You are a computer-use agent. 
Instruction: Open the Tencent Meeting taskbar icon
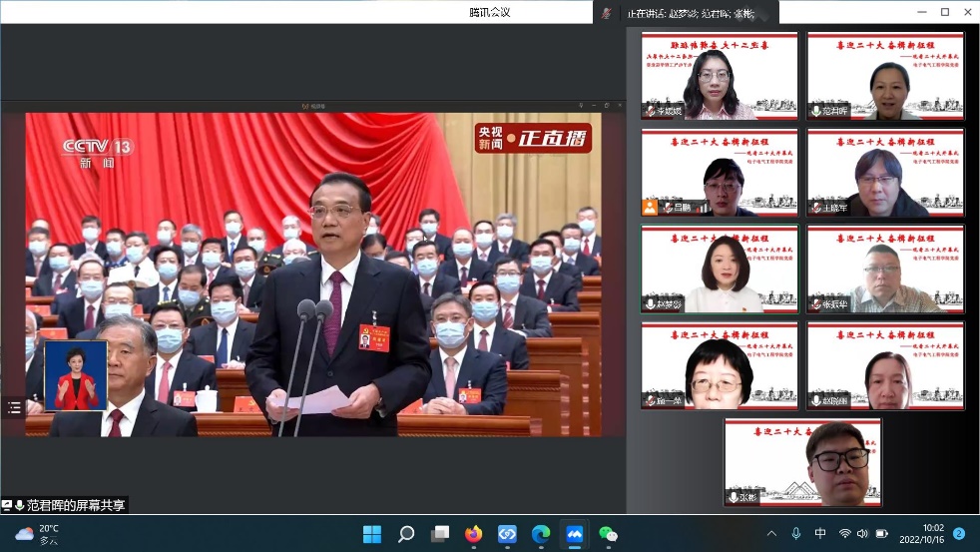[574, 534]
